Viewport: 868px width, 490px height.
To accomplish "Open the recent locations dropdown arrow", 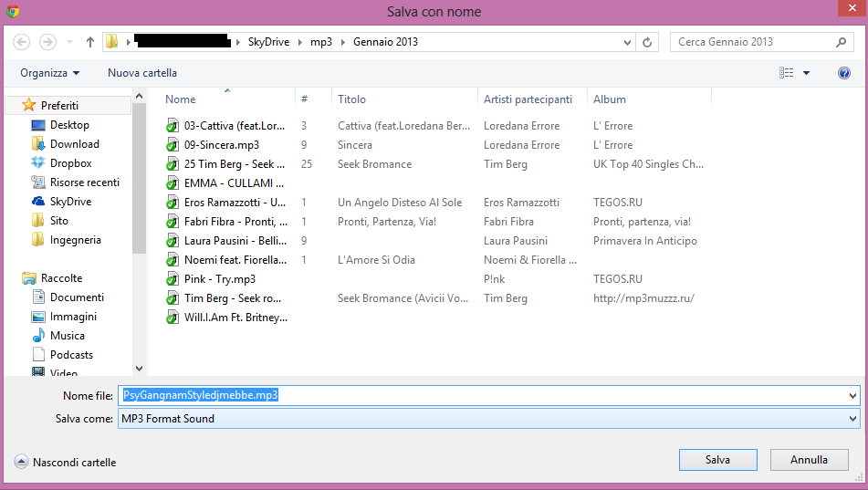I will coord(69,42).
